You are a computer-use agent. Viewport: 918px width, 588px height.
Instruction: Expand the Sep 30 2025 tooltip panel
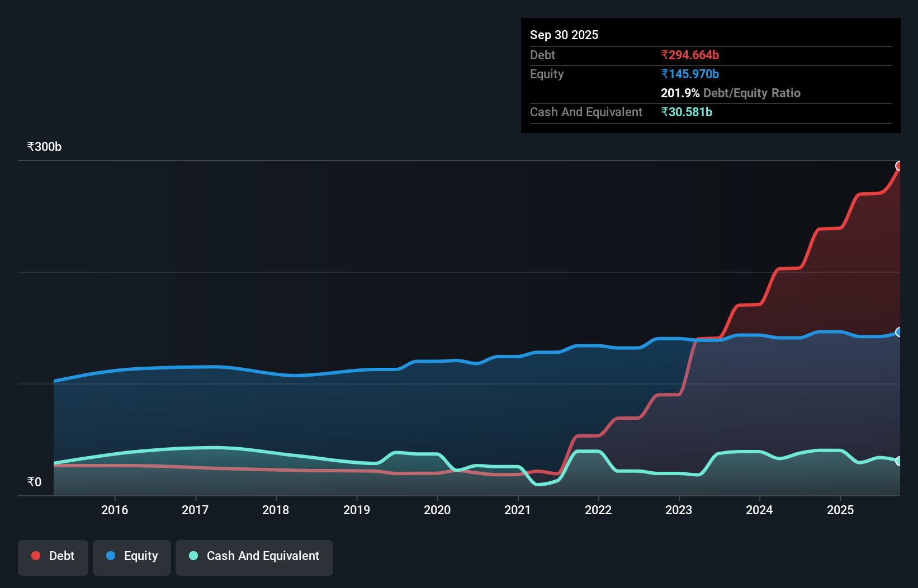(x=564, y=35)
